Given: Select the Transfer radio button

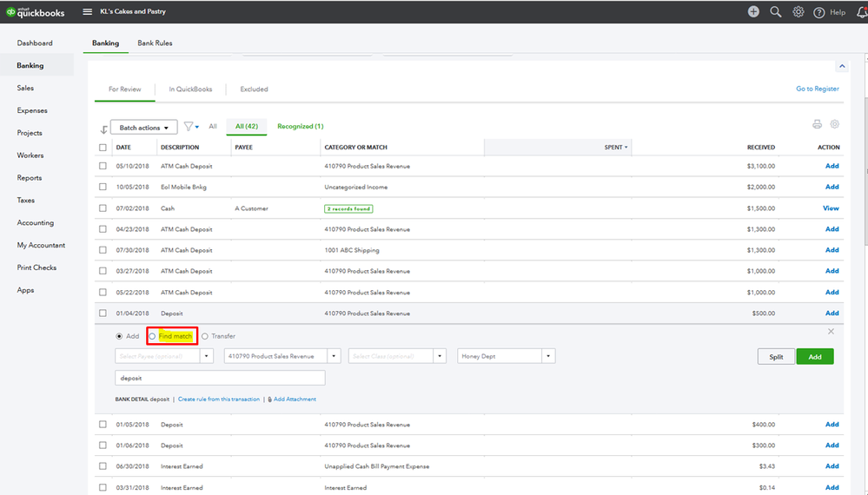Looking at the screenshot, I should (x=205, y=336).
